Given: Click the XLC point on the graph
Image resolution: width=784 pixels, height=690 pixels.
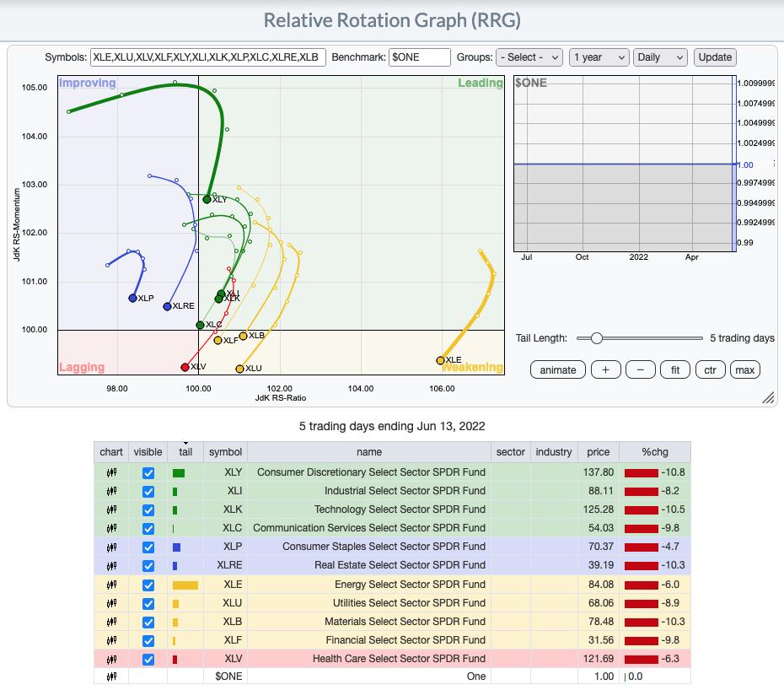Looking at the screenshot, I should point(200,326).
